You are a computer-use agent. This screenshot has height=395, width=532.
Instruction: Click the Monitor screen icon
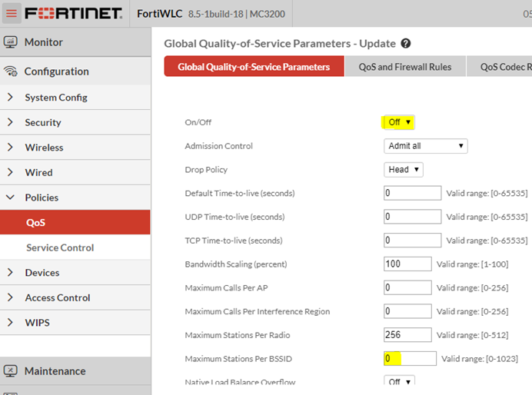click(x=11, y=42)
